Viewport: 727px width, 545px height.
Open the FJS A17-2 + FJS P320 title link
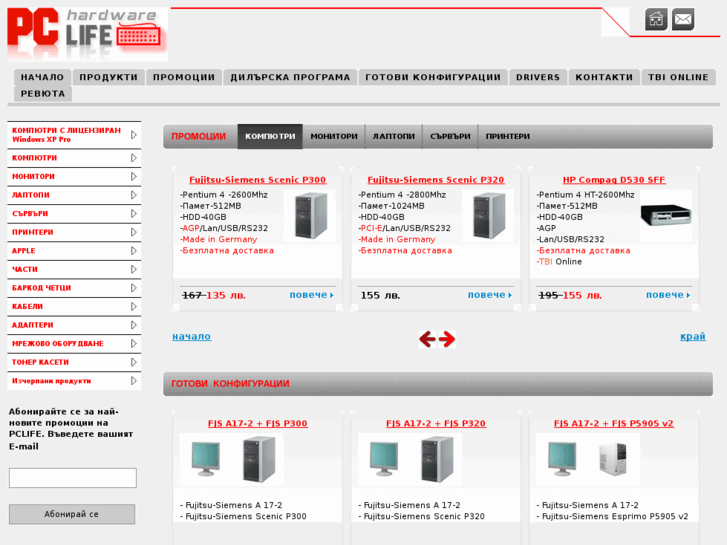(x=436, y=423)
